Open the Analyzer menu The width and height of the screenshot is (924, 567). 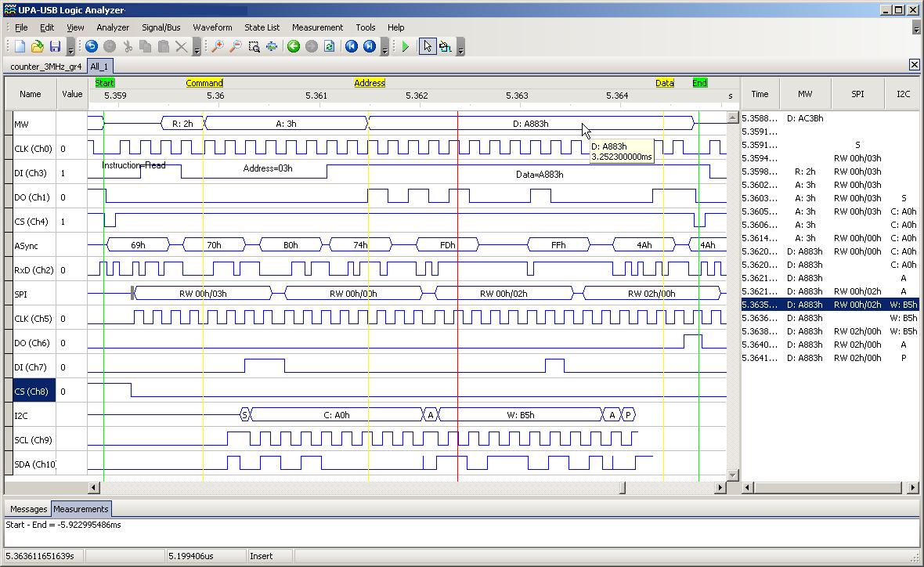coord(113,27)
